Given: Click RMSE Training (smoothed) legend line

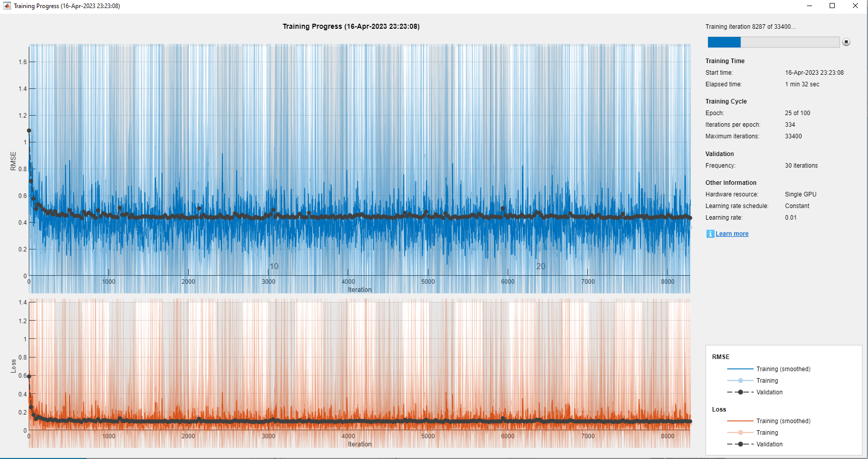Looking at the screenshot, I should [x=740, y=369].
